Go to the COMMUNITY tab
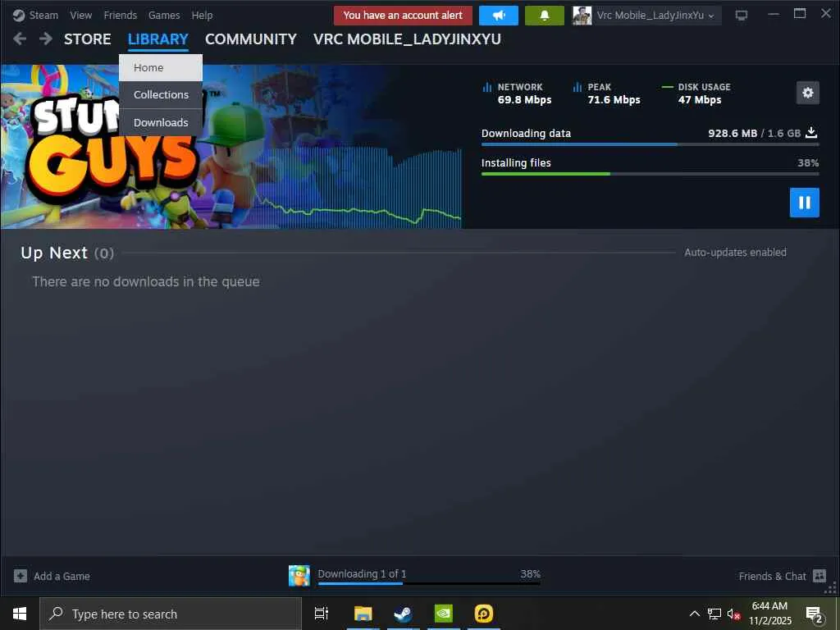 point(251,39)
